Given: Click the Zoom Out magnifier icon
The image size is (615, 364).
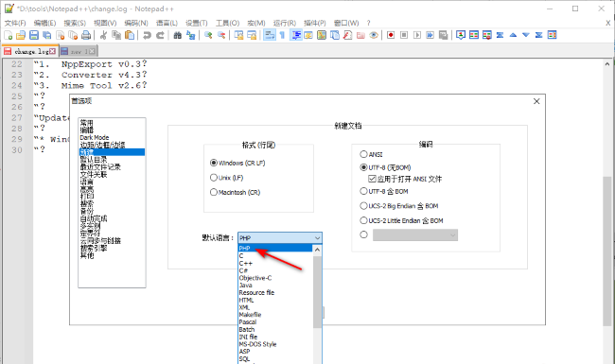Looking at the screenshot, I should coord(221,35).
